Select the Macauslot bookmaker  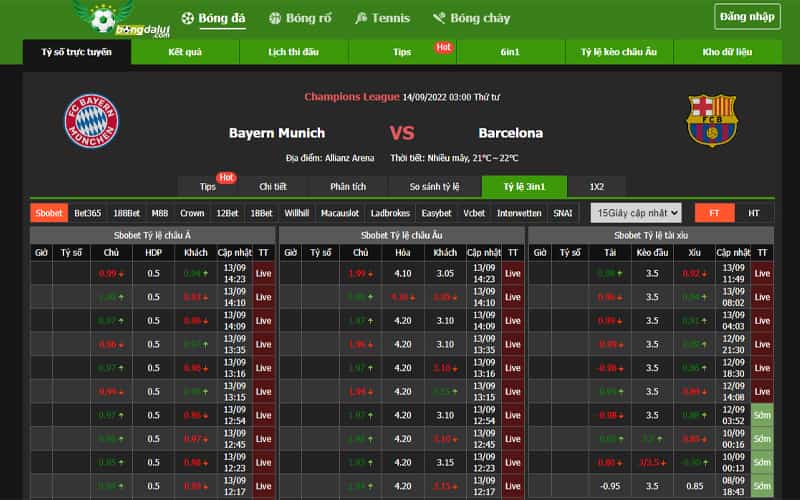click(x=340, y=213)
